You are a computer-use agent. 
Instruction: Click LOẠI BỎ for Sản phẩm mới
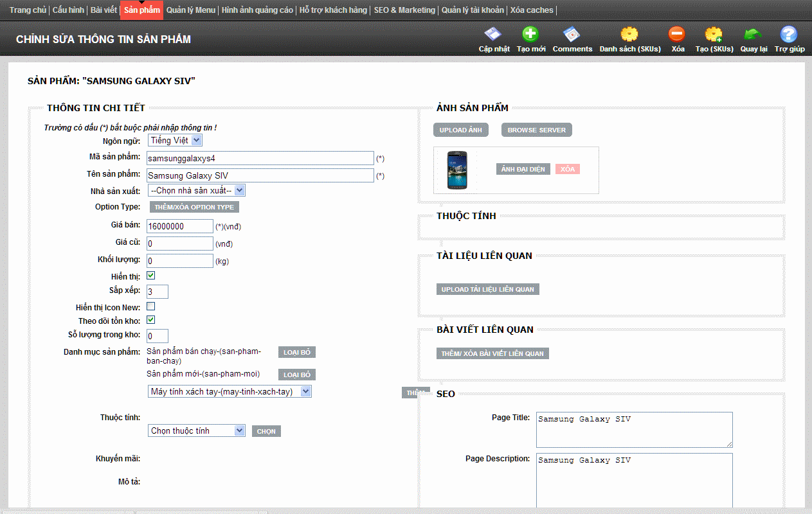(297, 375)
